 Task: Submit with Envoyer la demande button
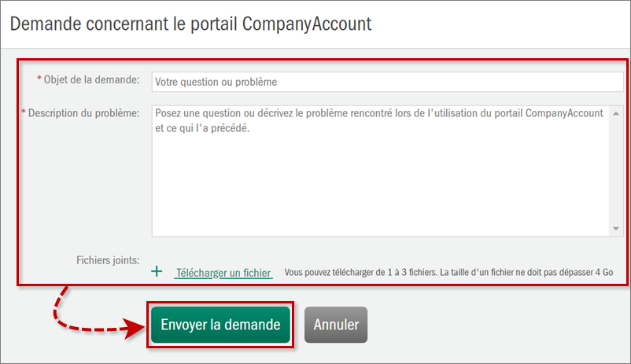tap(220, 325)
